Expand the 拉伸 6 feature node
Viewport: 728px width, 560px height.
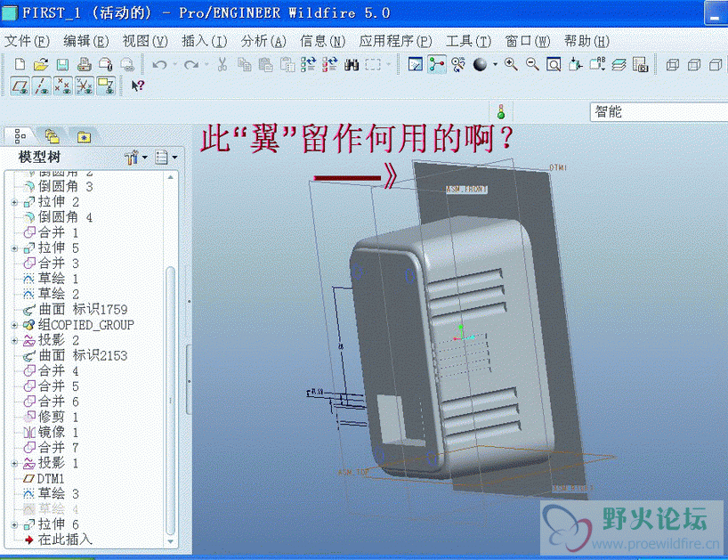tap(14, 524)
